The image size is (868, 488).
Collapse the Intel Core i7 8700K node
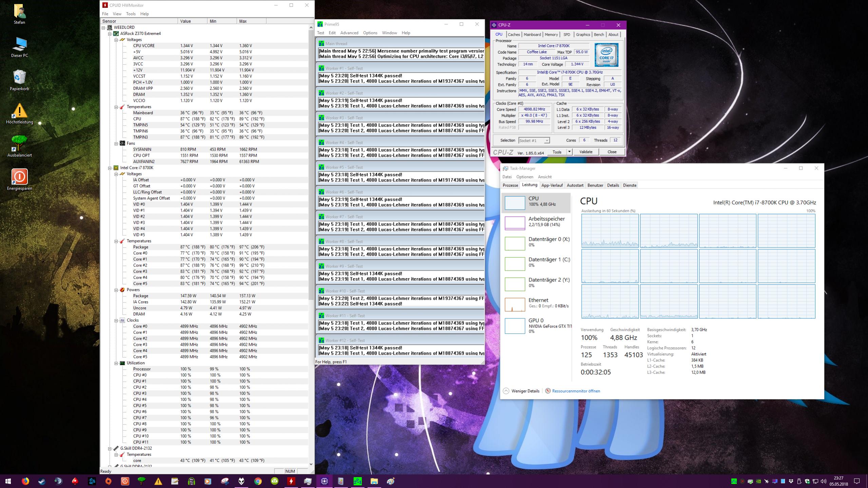click(110, 168)
